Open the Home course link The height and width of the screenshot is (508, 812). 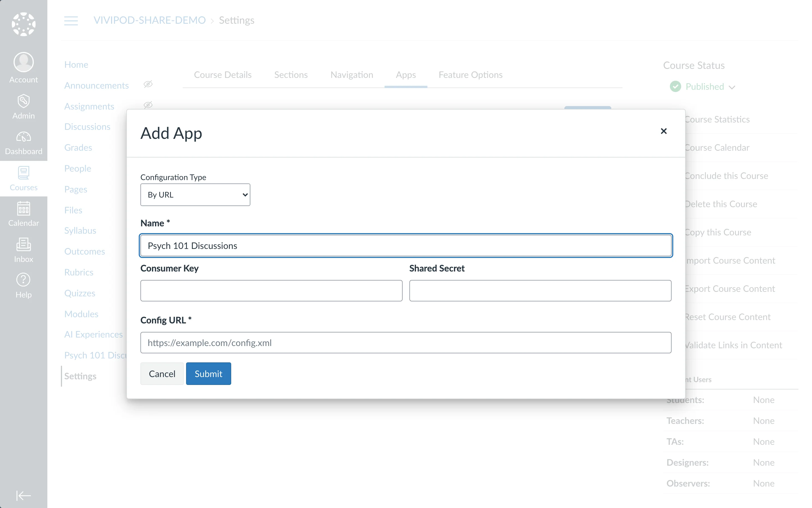pos(76,65)
